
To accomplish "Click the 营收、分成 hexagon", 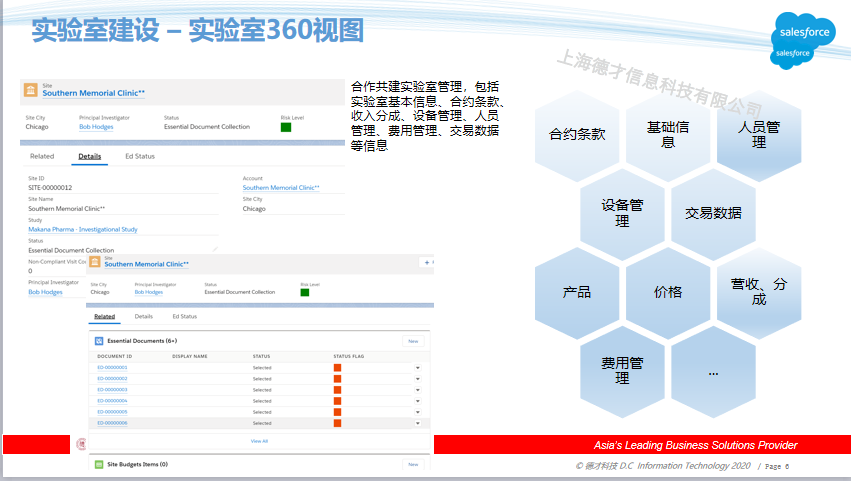I will click(x=759, y=292).
